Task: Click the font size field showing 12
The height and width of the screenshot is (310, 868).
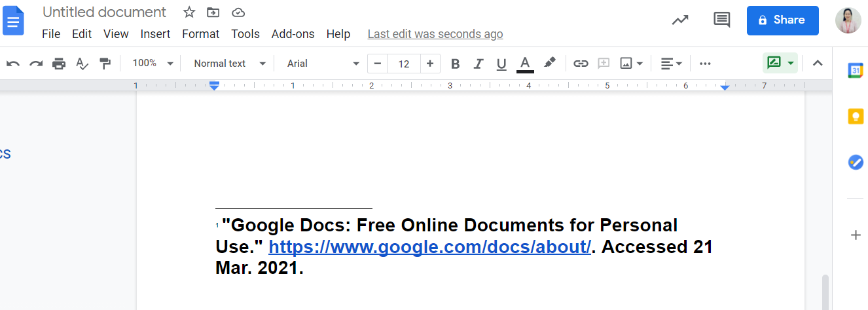Action: click(x=404, y=64)
